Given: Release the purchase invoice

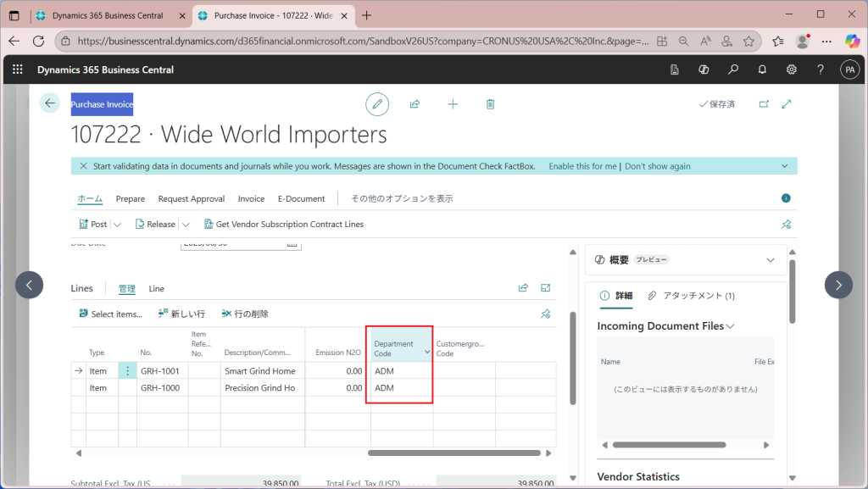Looking at the screenshot, I should tap(156, 224).
